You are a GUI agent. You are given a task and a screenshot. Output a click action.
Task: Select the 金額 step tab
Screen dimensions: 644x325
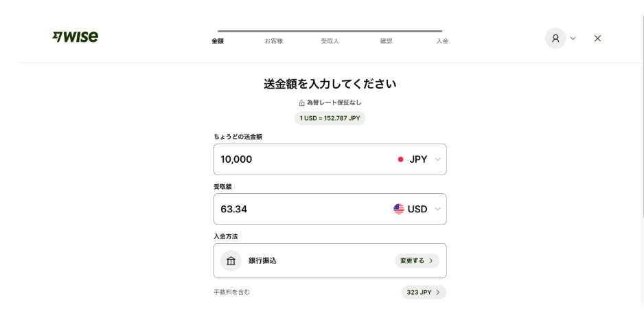[218, 41]
